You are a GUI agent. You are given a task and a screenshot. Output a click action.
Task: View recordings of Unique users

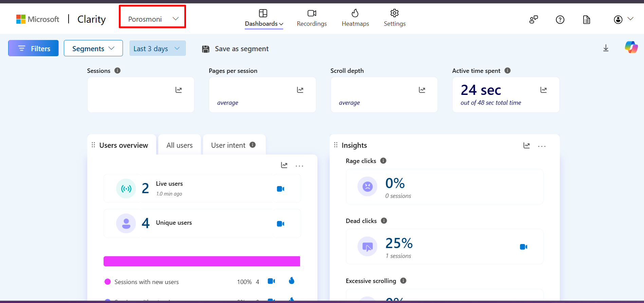[280, 224]
